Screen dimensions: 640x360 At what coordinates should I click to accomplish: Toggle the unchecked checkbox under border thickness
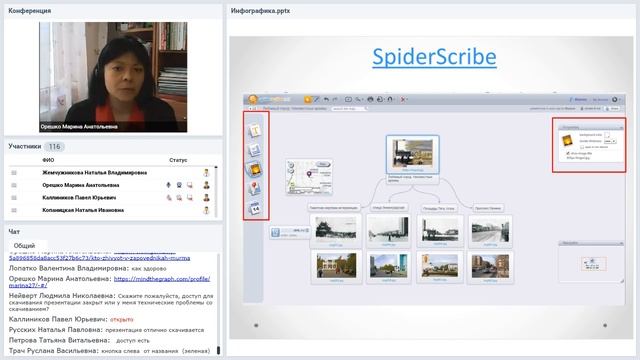tap(582, 147)
